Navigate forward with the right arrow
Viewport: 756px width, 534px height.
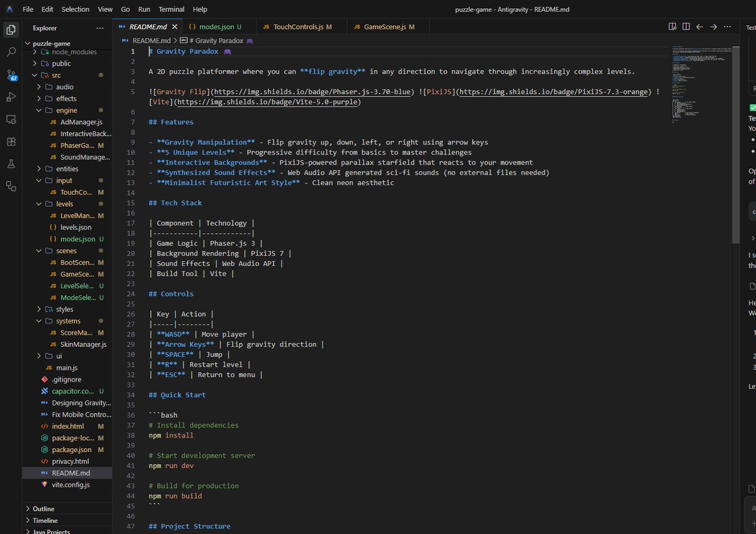[713, 27]
